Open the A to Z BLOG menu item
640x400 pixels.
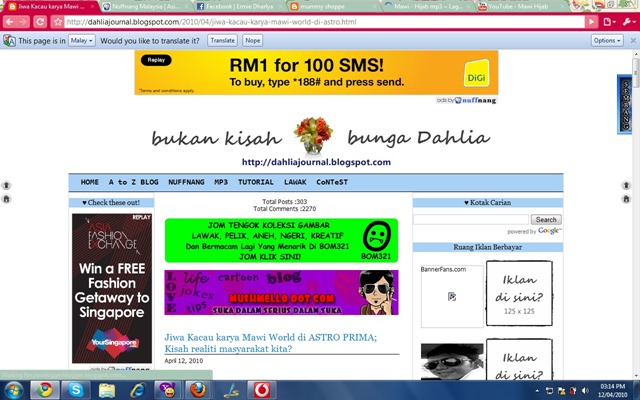(x=133, y=182)
